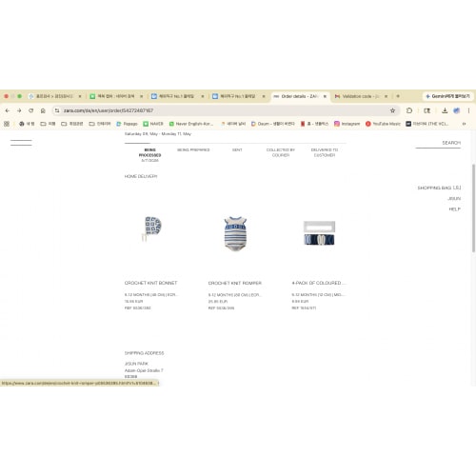
Task: Switch to the Naver search tab with green icon
Action: pos(116,96)
